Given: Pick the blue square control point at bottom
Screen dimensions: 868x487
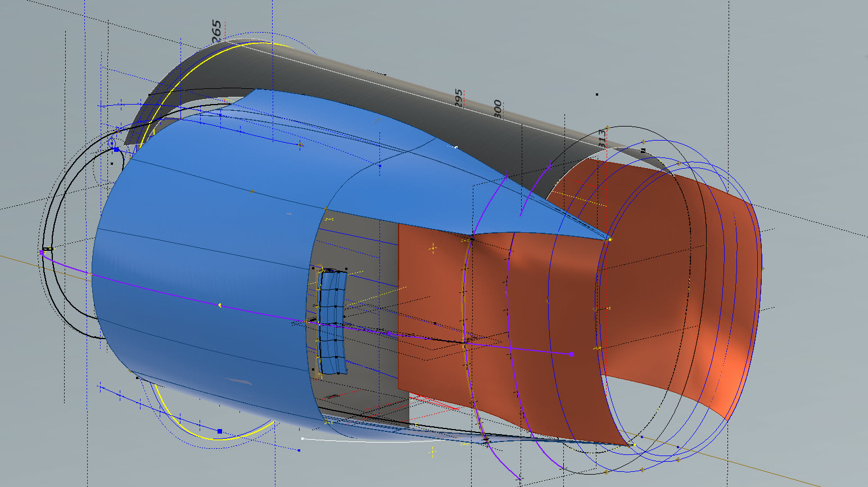Looking at the screenshot, I should (220, 431).
